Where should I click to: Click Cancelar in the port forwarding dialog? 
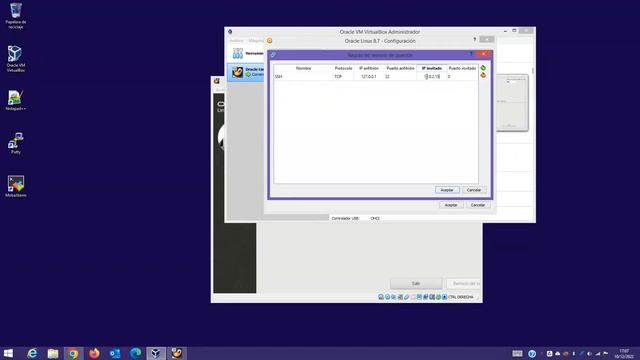coord(474,190)
